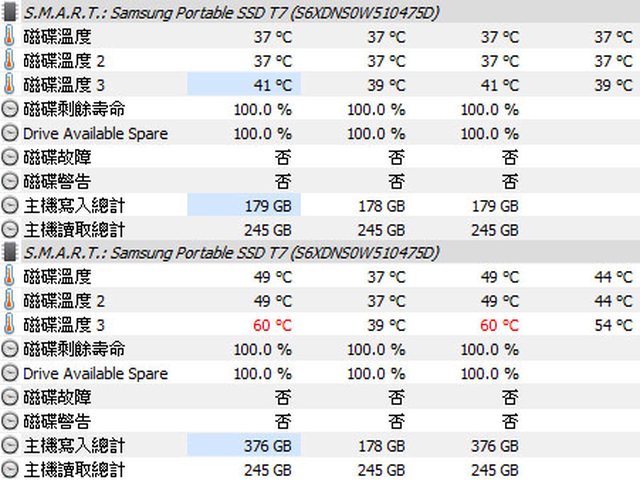The image size is (640, 480).
Task: Click the drive icon of the first Samsung T7 S.M.A.R.T. header
Action: [10, 13]
